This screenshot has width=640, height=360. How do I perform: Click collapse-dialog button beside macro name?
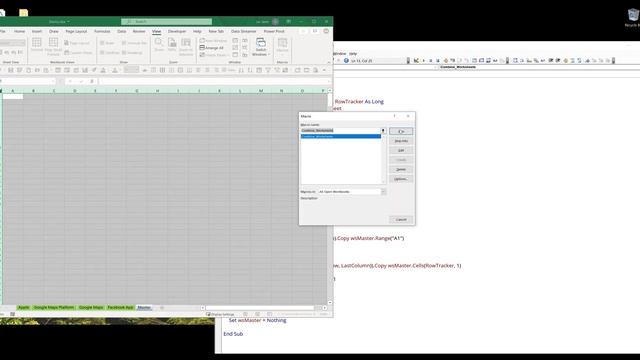tap(383, 131)
